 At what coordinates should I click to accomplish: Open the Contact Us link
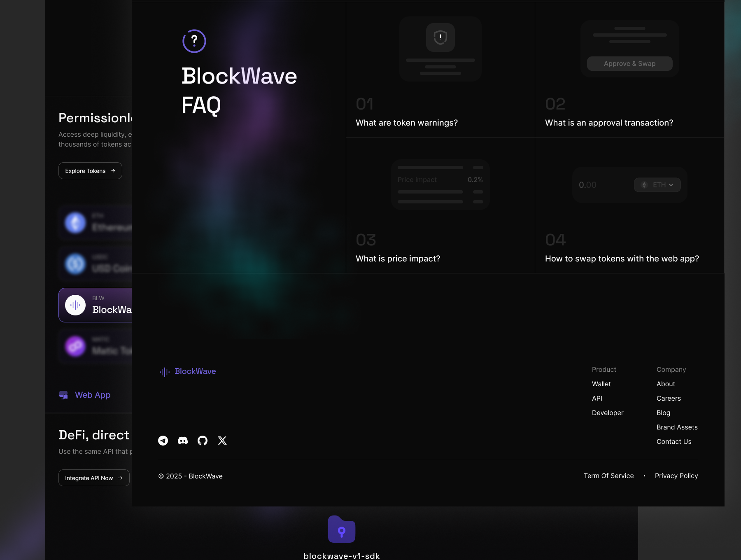click(674, 441)
